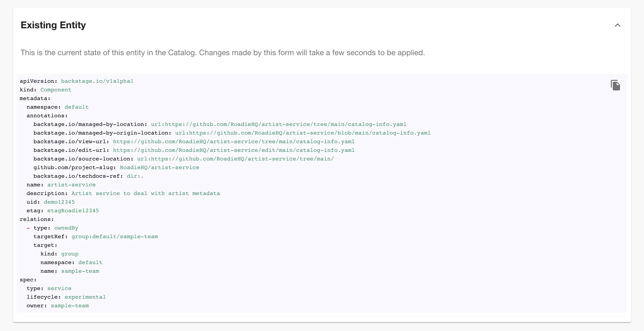Click the Existing Entity heading
Viewport: 644px width, 331px height.
(x=53, y=25)
